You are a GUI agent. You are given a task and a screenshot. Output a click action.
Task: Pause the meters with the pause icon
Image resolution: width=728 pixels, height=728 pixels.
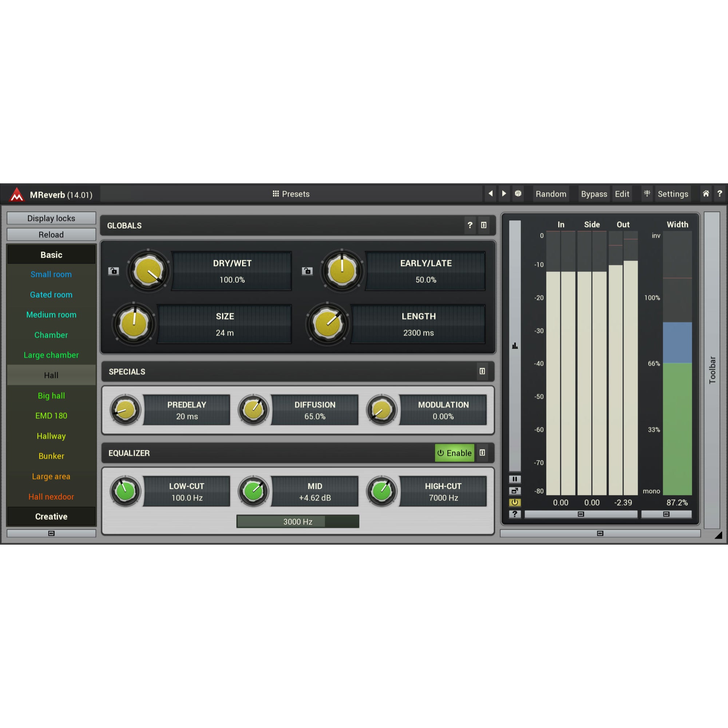515,479
